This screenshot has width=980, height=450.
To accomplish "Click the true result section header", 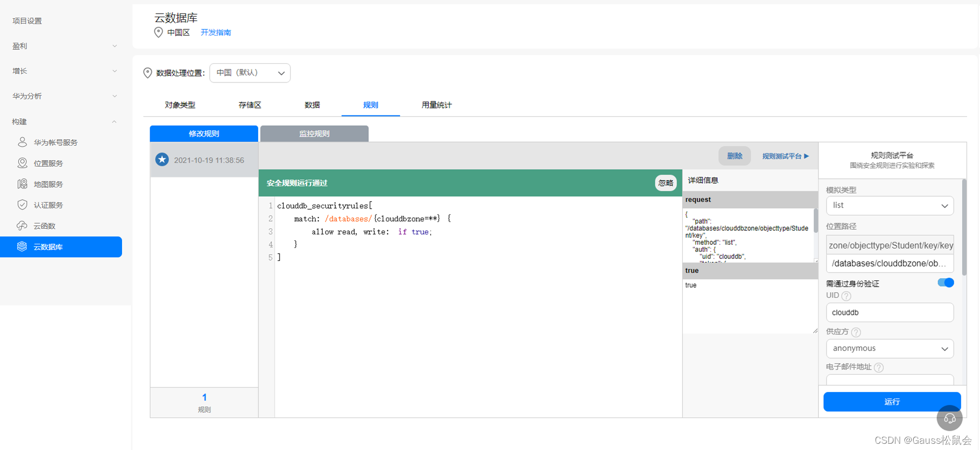I will point(750,270).
